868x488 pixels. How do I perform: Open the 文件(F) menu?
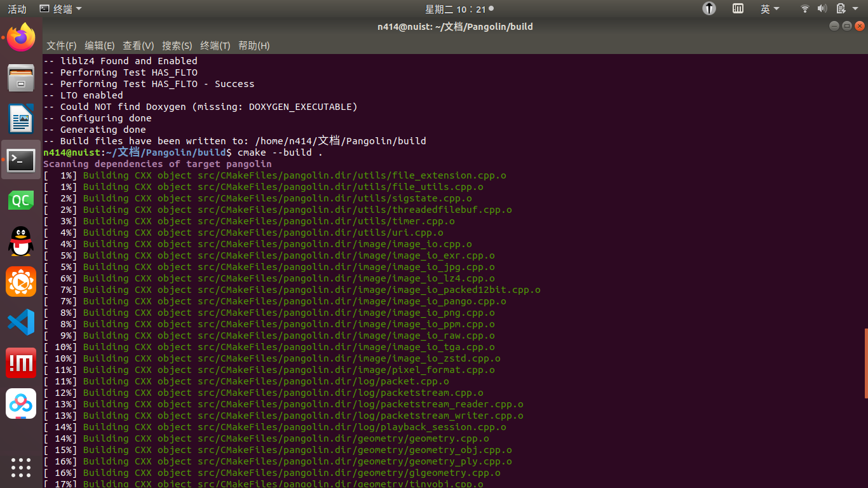click(x=61, y=46)
